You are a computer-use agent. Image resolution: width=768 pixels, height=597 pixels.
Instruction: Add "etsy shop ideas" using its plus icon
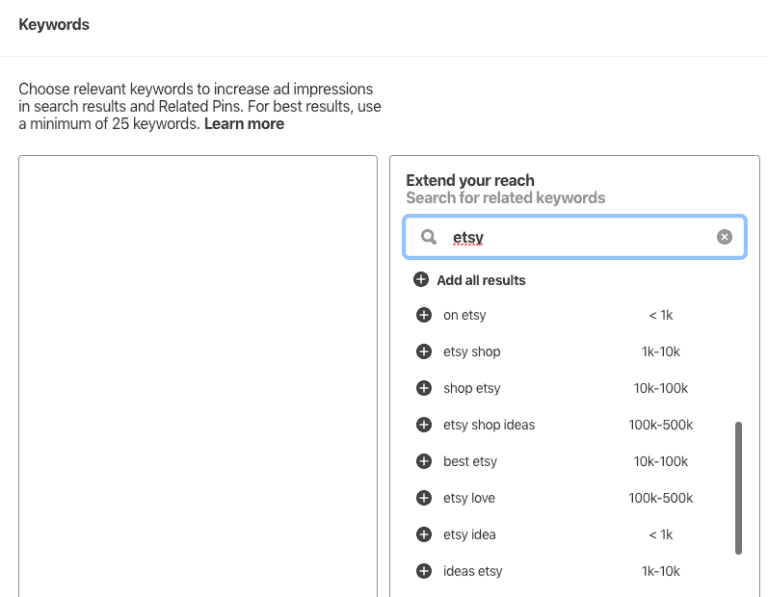pyautogui.click(x=423, y=425)
